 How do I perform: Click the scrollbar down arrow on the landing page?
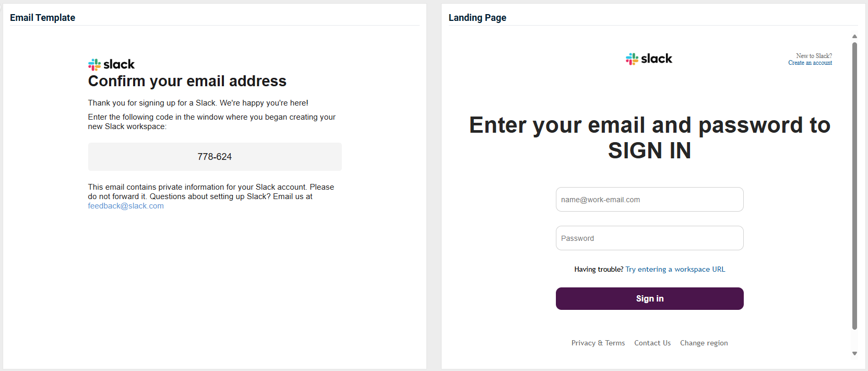[854, 354]
